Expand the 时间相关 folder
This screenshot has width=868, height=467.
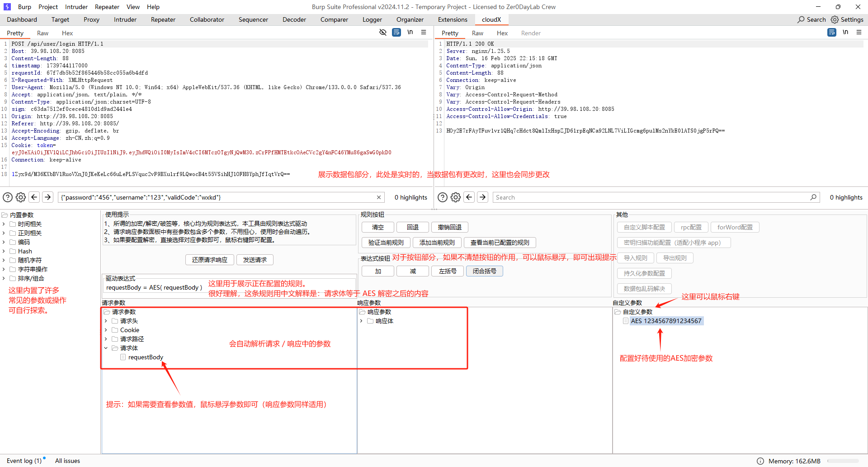point(4,224)
